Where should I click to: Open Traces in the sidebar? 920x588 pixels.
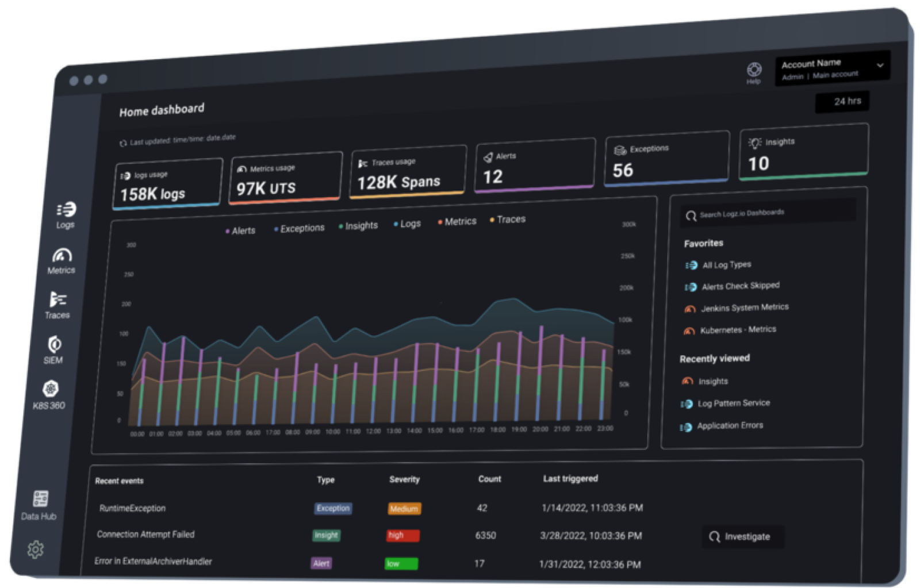pyautogui.click(x=57, y=305)
